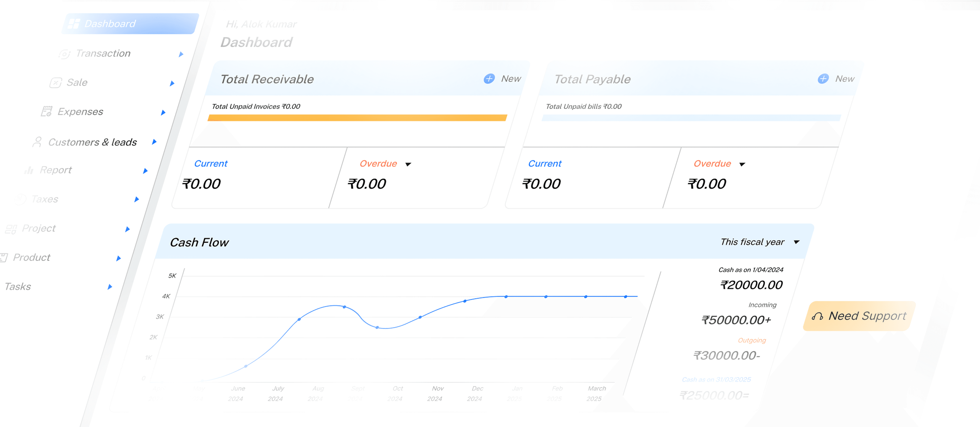
Task: Expand the Customers & leads arrow
Action: point(154,142)
